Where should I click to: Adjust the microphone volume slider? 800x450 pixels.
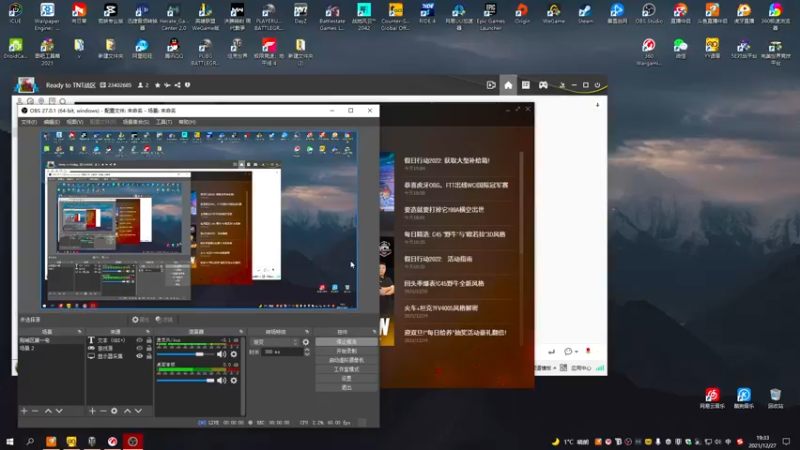[186, 354]
